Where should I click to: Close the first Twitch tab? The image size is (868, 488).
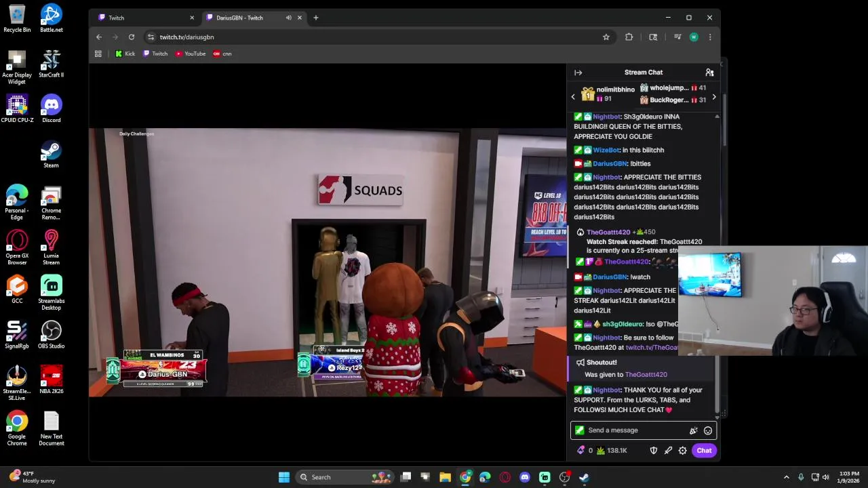coord(192,18)
